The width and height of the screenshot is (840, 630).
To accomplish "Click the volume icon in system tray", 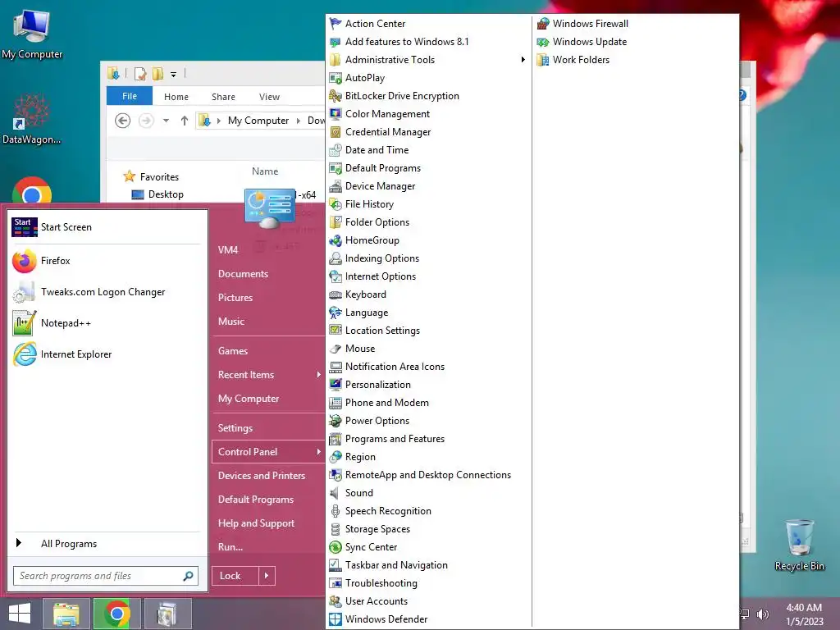I will point(763,614).
